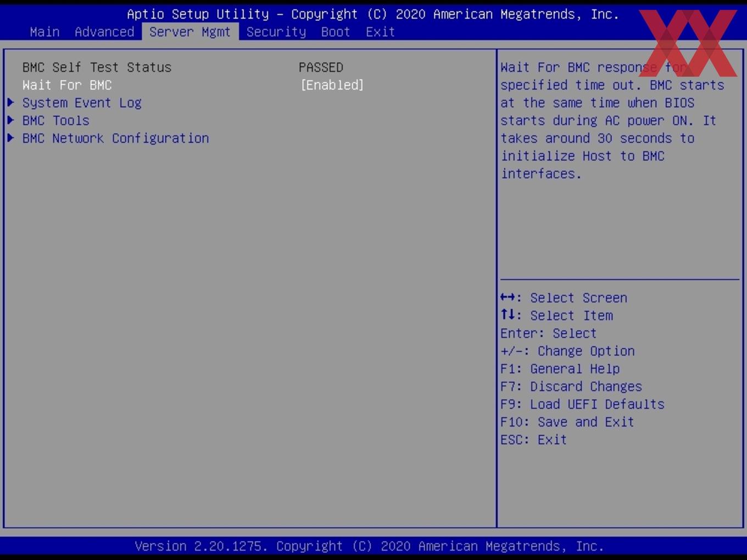747x560 pixels.
Task: Open the Boot tab
Action: click(336, 32)
